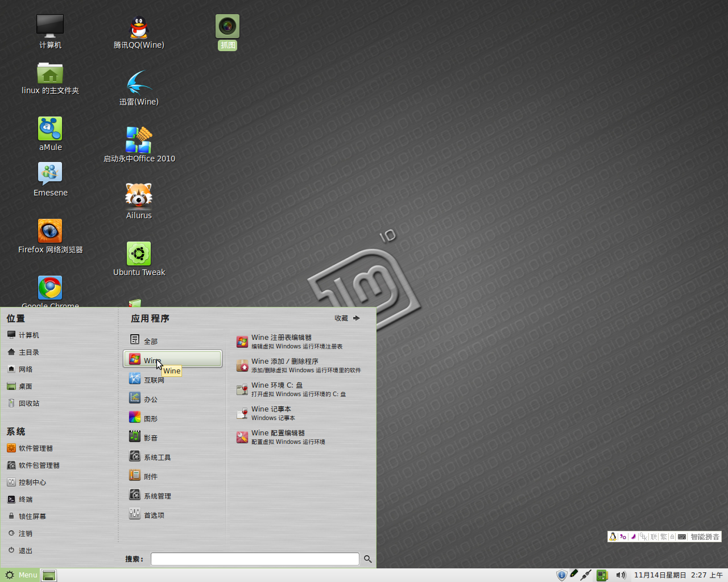728x582 pixels.
Task: Open 终端 terminal from the menu
Action: pyautogui.click(x=19, y=500)
